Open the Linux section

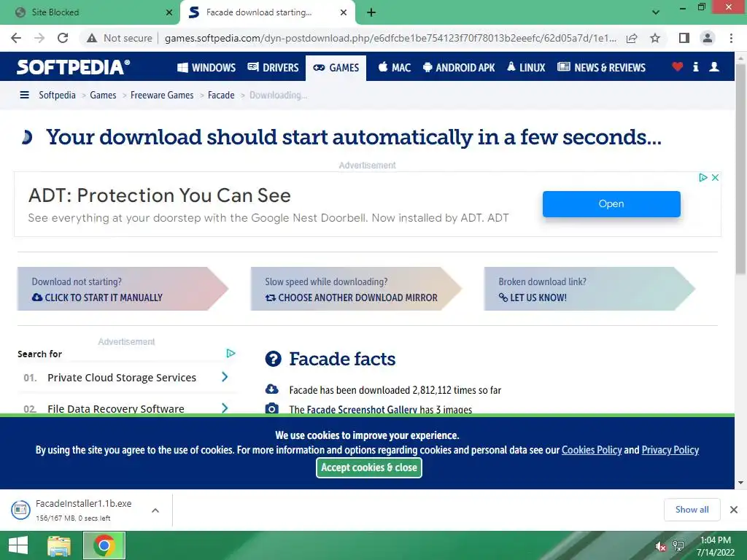pos(526,68)
